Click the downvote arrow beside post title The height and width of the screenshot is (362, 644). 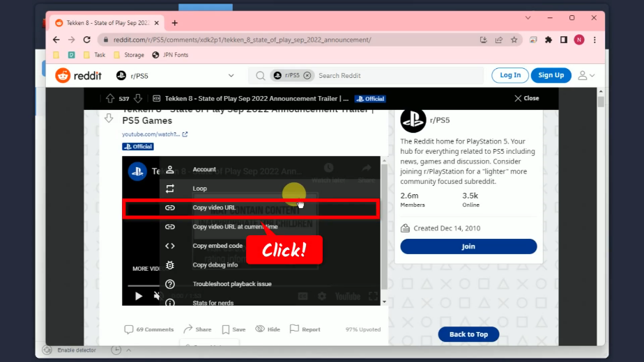pos(109,118)
